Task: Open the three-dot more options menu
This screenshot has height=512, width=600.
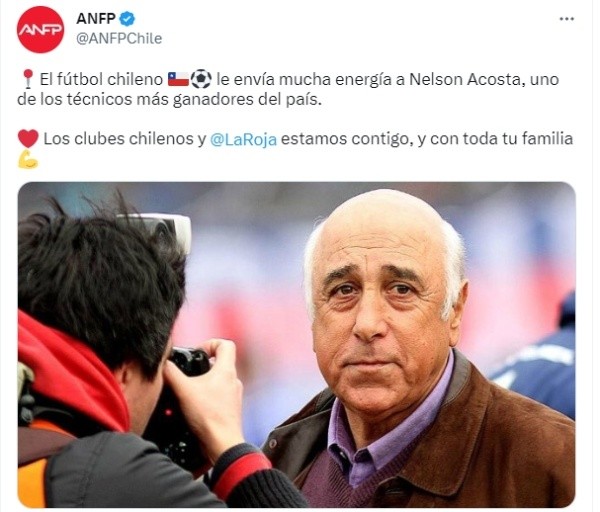Action: 567,19
